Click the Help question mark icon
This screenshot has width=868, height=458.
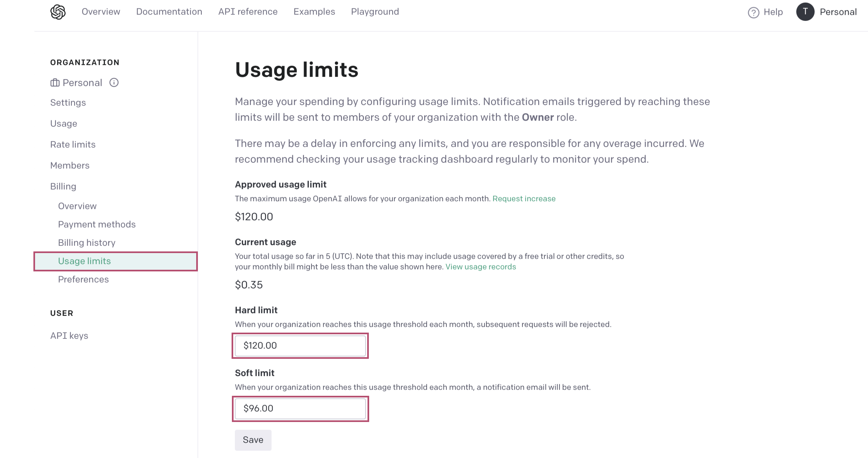pos(753,12)
